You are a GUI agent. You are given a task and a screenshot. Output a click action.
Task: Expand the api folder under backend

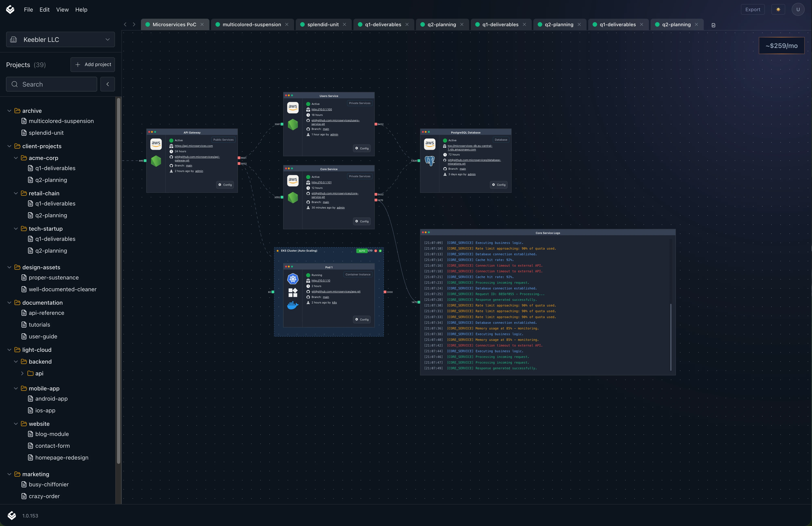coord(22,373)
